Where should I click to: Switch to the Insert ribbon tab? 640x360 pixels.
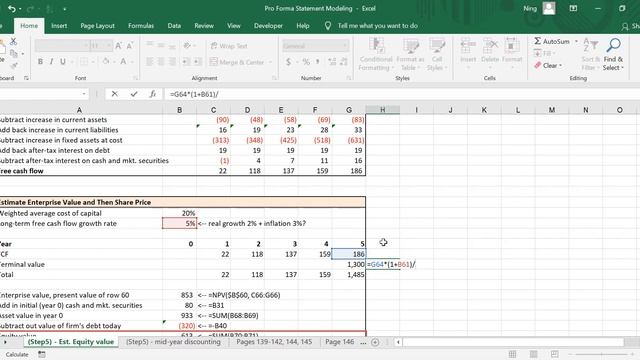(x=59, y=26)
